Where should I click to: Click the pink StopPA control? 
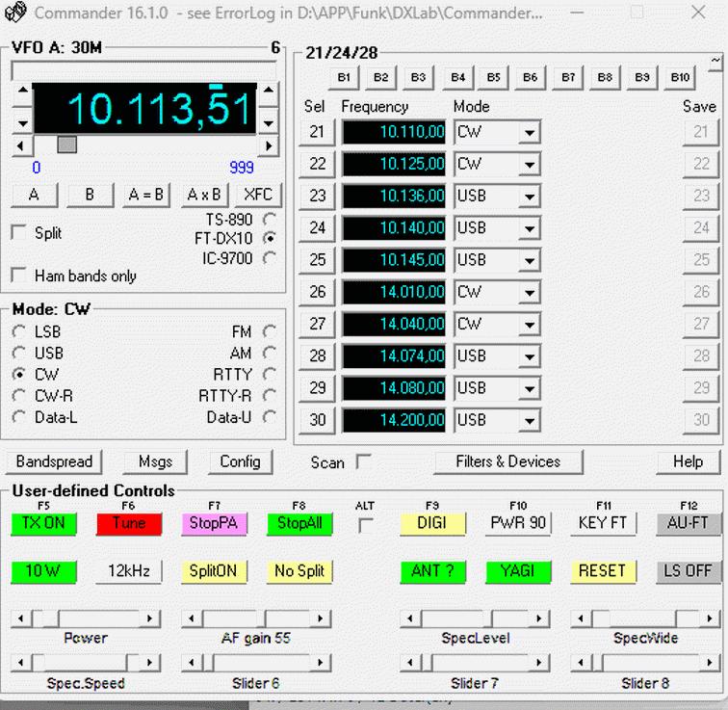pos(214,523)
